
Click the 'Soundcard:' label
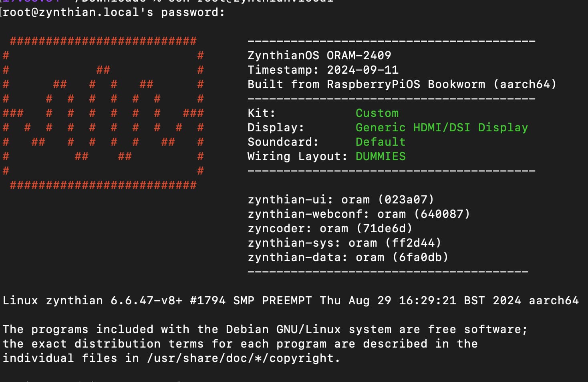(x=283, y=142)
